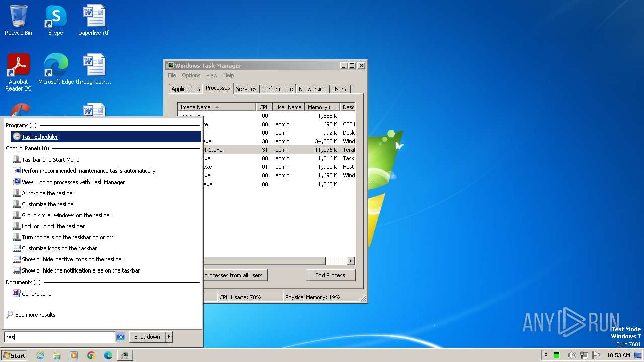Screen dimensions: 644x362
Task: Open Internet Explorer from taskbar
Action: (x=40, y=355)
